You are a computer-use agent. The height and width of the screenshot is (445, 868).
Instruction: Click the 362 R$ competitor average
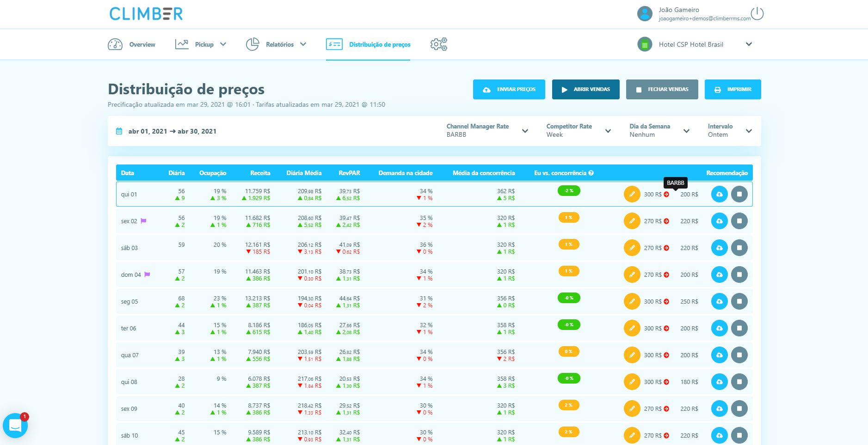coord(506,191)
